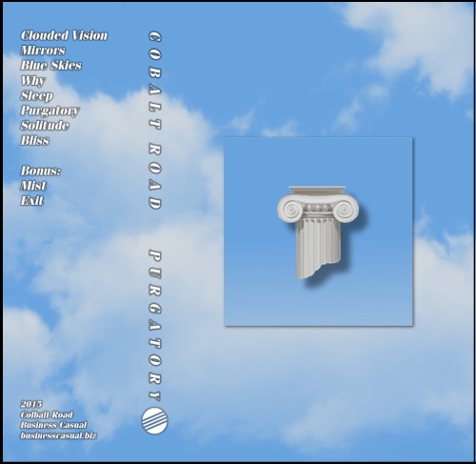This screenshot has height=464, width=476.
Task: Click the 'Business Casual' label text
Action: coord(53,425)
